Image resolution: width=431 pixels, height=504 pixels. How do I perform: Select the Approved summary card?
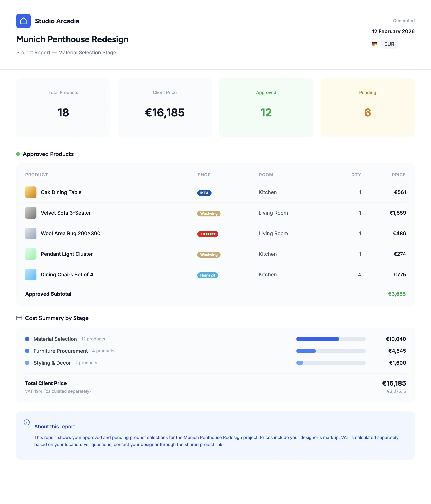(266, 108)
